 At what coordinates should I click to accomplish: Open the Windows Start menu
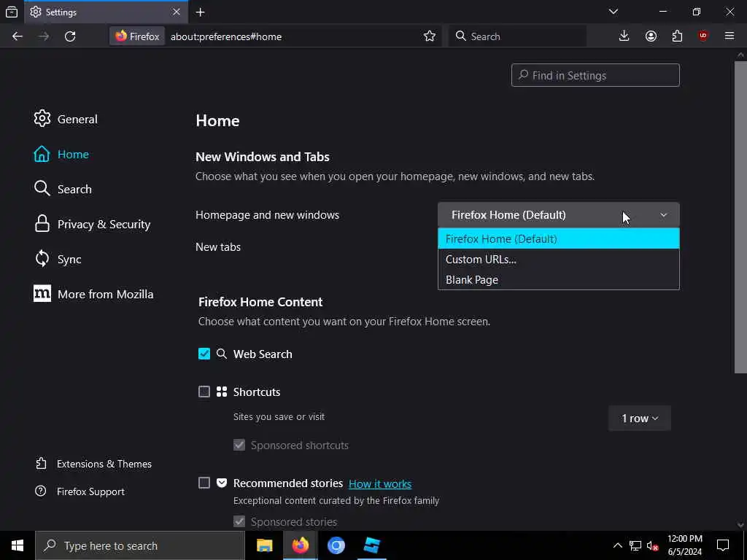click(18, 545)
